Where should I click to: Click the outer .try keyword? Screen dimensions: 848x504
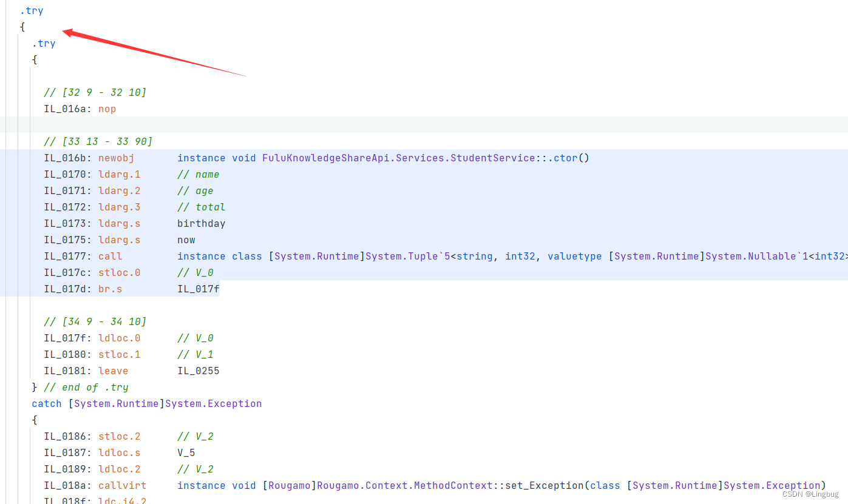pyautogui.click(x=32, y=11)
